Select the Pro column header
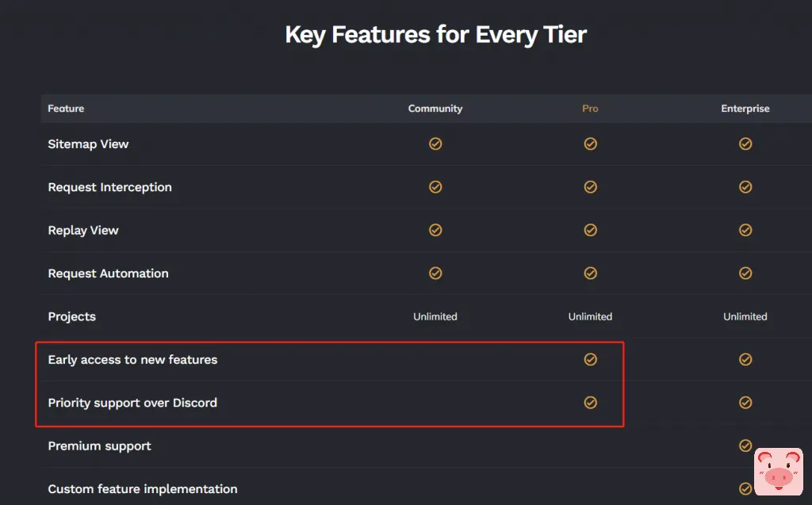 pos(590,109)
